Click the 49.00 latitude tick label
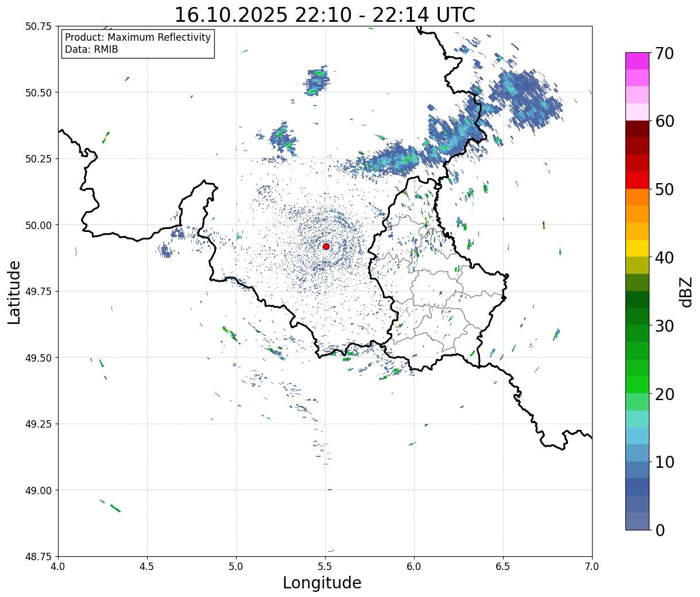The height and width of the screenshot is (597, 700). (38, 490)
